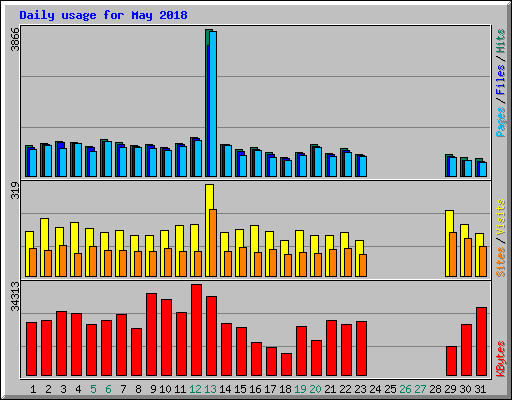This screenshot has width=512, height=400.
Task: Click day 22 on the x-axis
Action: [345, 389]
